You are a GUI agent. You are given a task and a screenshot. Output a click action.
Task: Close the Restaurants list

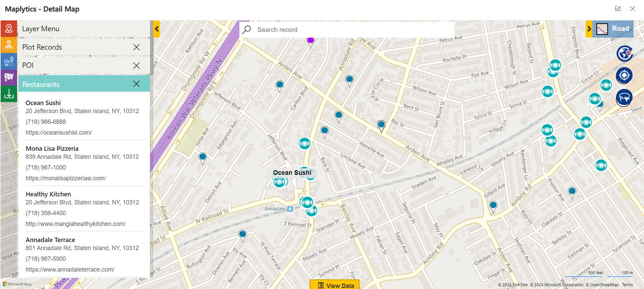136,84
